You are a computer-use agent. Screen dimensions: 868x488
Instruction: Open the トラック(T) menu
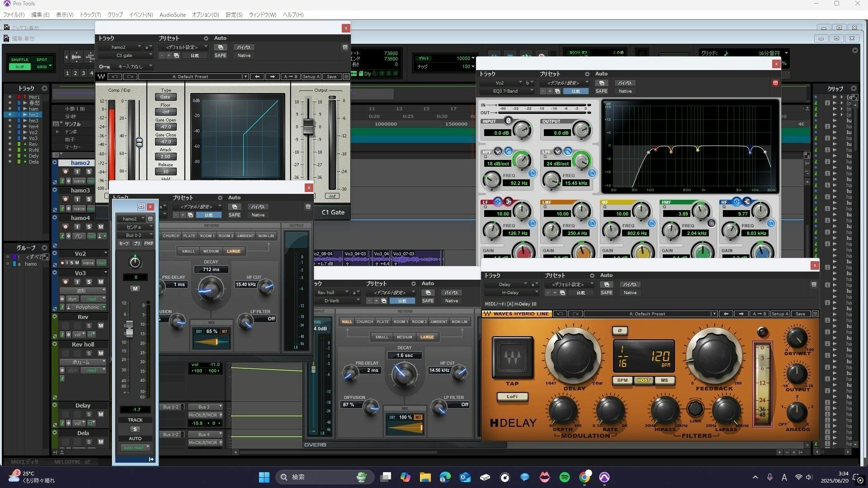click(90, 14)
